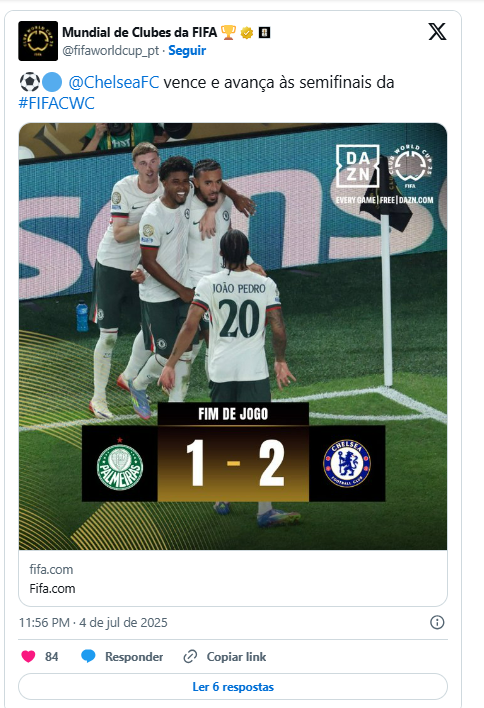The width and height of the screenshot is (484, 708).
Task: Click the 84 likes count
Action: coord(51,657)
